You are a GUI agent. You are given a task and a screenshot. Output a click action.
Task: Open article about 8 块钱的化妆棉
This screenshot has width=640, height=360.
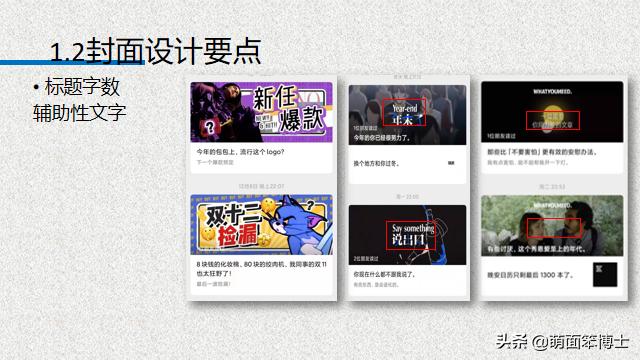[261, 269]
